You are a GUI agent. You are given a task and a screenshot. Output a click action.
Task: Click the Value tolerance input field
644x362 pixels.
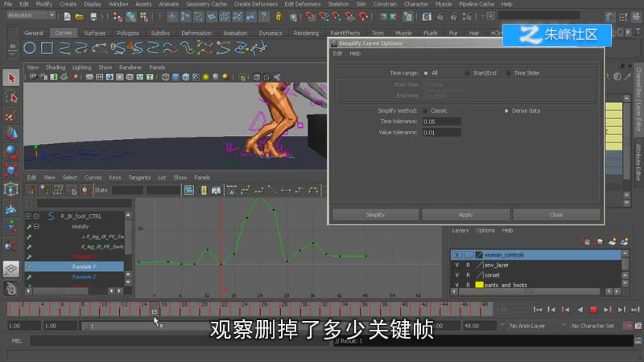442,133
